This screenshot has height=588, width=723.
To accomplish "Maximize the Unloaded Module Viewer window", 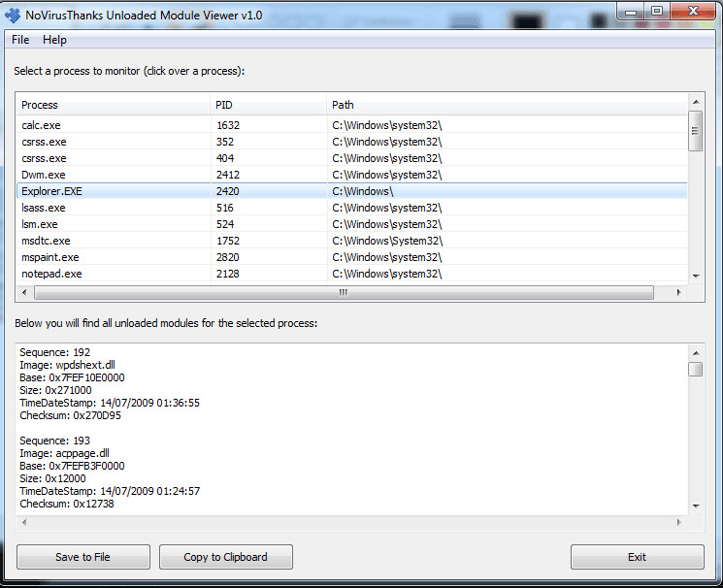I will (657, 12).
